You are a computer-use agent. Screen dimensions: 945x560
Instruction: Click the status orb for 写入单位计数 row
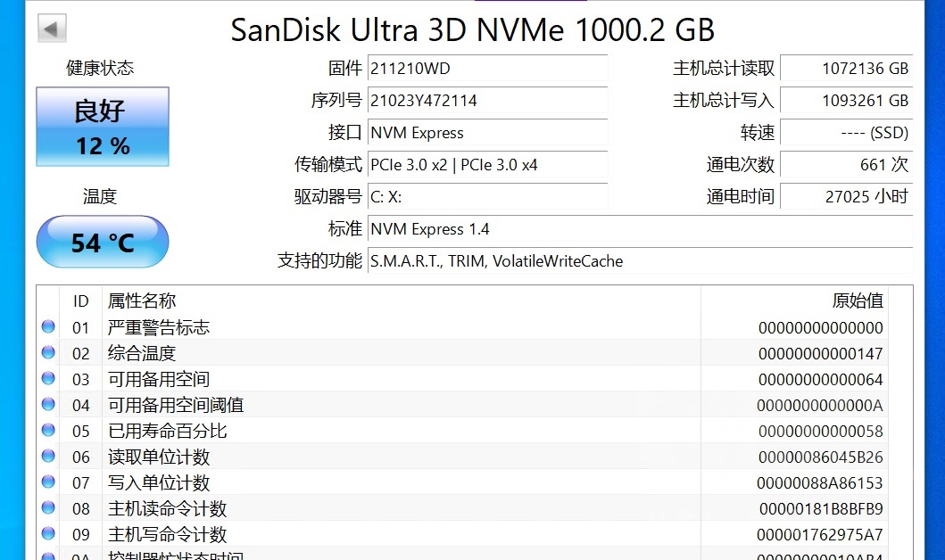(x=48, y=482)
